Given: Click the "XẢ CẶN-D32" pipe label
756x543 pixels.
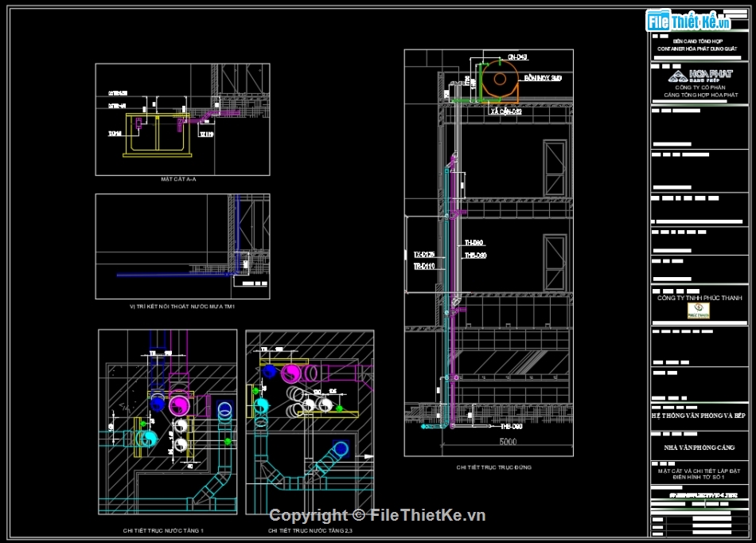Looking at the screenshot, I should click(505, 111).
